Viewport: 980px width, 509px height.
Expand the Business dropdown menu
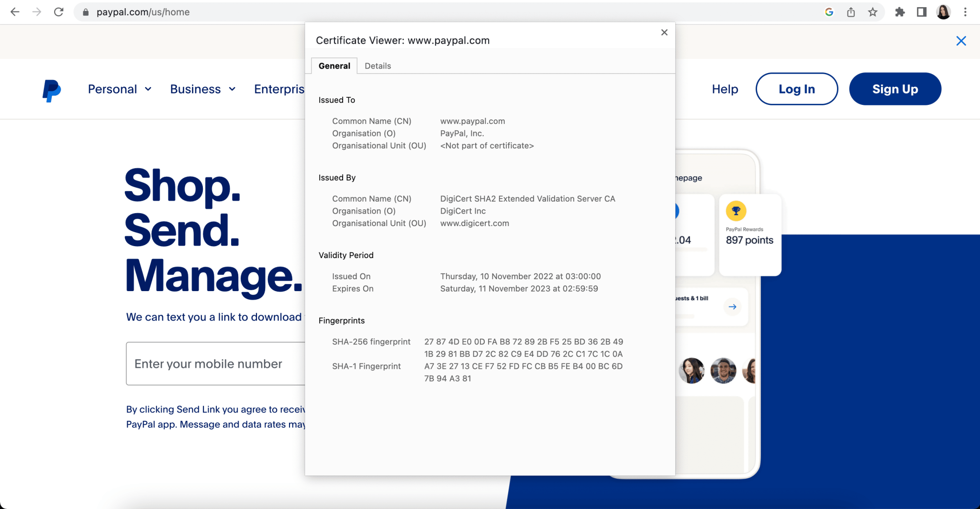(x=203, y=89)
